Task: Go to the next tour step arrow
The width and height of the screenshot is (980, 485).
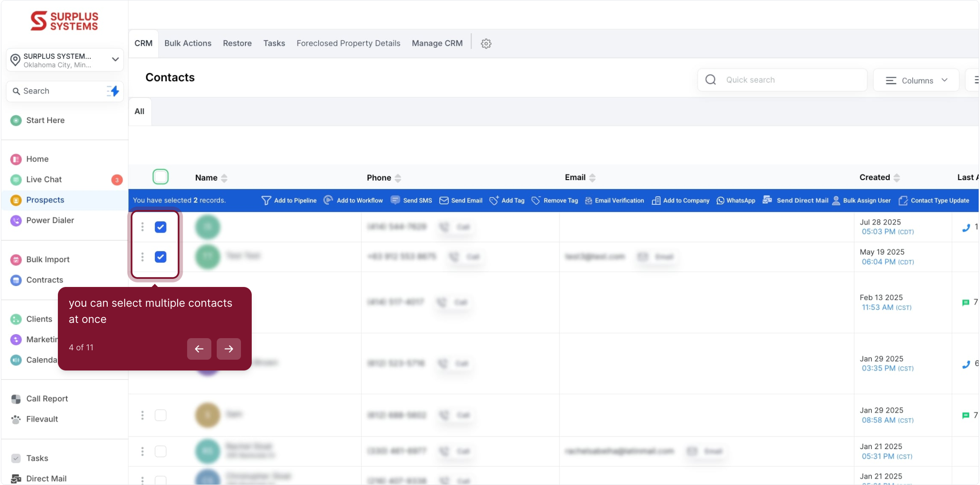Action: pyautogui.click(x=229, y=349)
